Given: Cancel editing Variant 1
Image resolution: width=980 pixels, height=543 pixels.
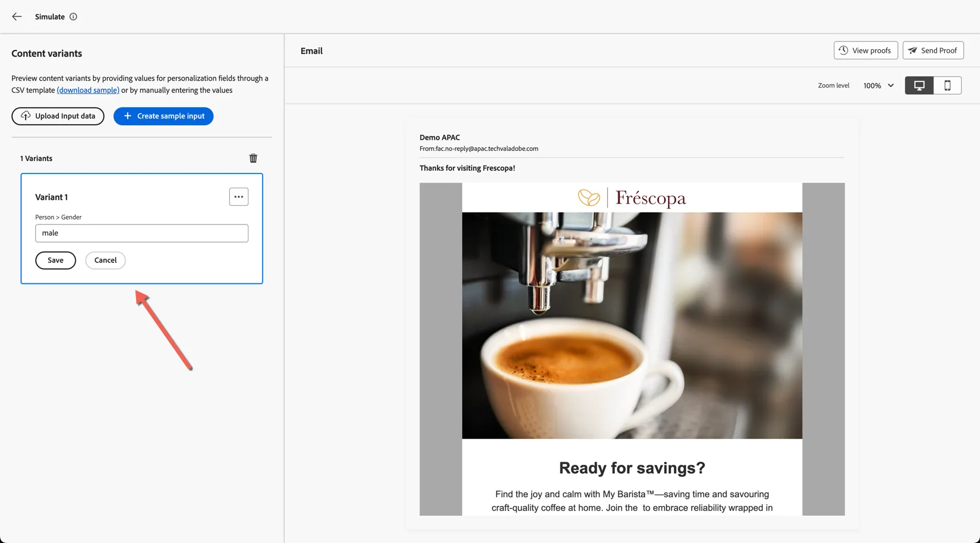Looking at the screenshot, I should [x=105, y=260].
